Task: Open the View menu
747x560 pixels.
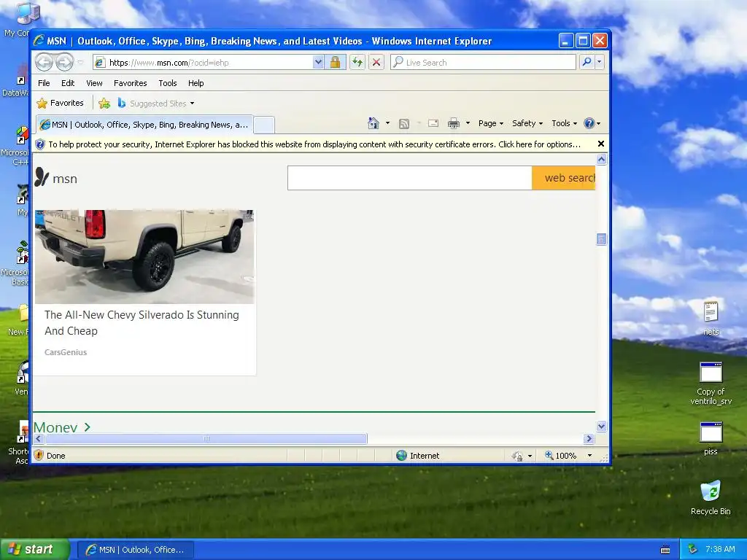Action: (94, 83)
